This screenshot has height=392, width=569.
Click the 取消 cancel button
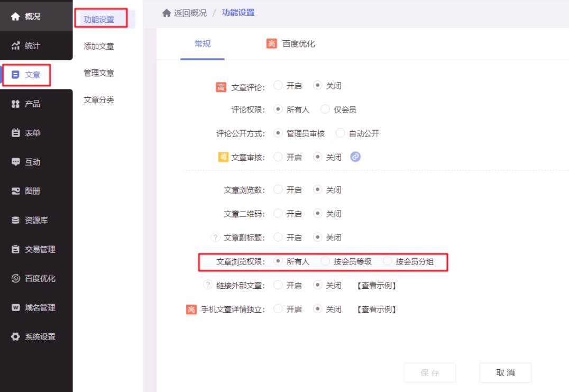(505, 373)
